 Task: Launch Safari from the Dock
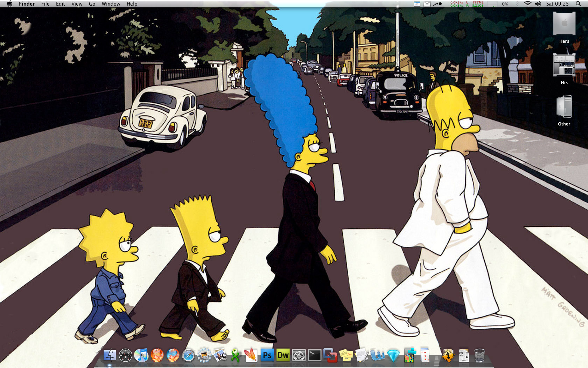coord(189,355)
